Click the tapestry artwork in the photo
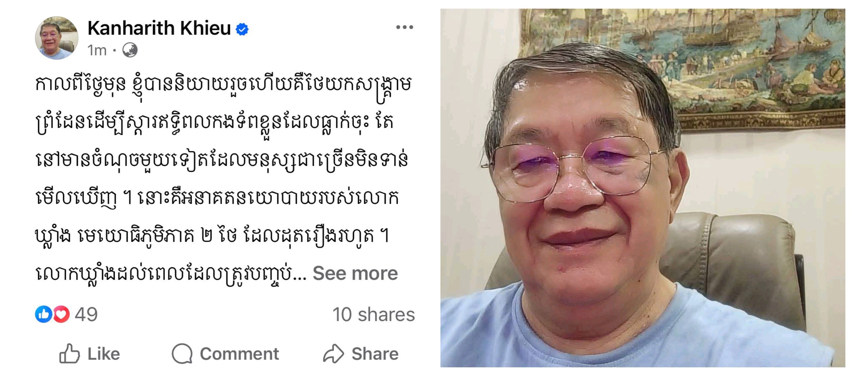Screen dimensions: 868x390 (684, 67)
